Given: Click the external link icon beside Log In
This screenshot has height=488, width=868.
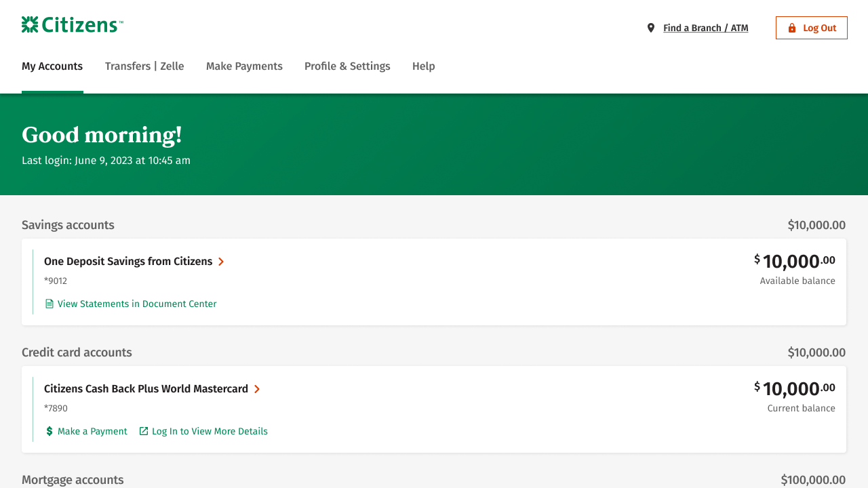Looking at the screenshot, I should (x=144, y=431).
